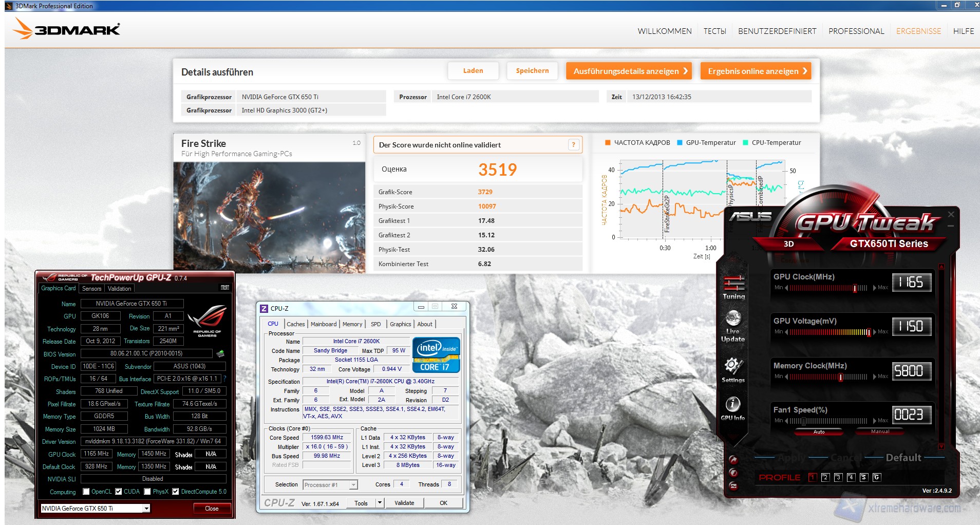Click Ergebnis online anzeigen button
This screenshot has height=525, width=980.
pos(756,71)
